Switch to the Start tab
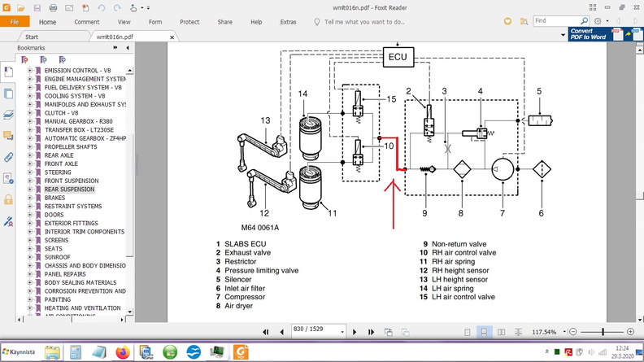 [x=32, y=37]
